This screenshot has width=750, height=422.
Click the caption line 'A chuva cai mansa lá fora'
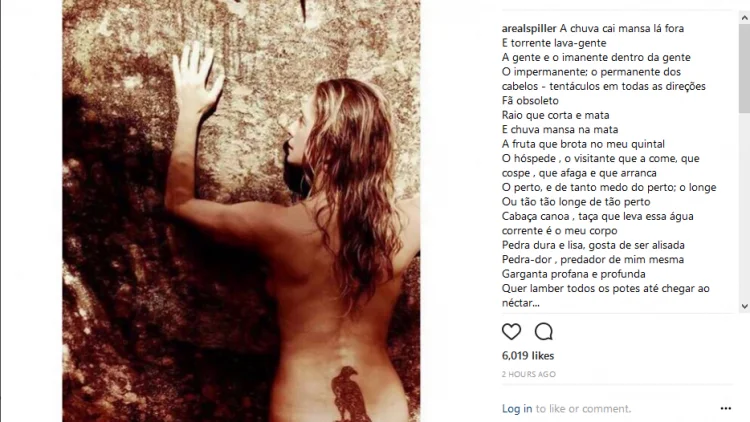(622, 28)
